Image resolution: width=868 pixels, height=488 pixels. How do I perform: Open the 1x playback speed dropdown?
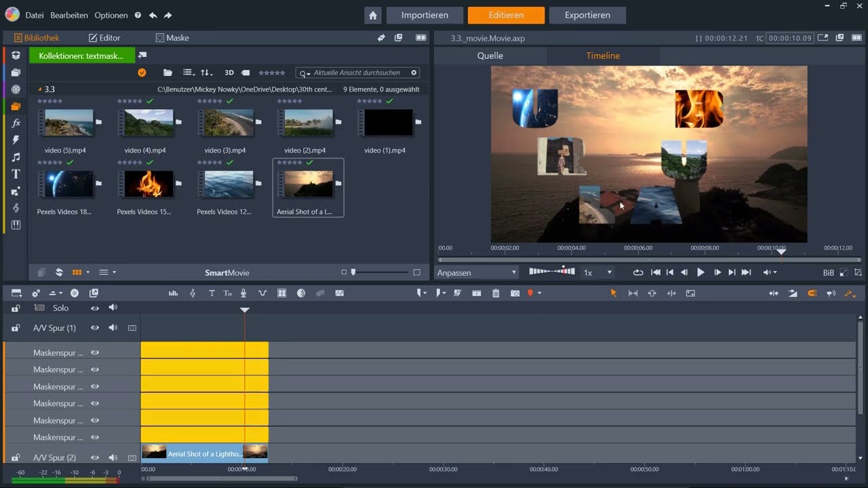click(597, 272)
